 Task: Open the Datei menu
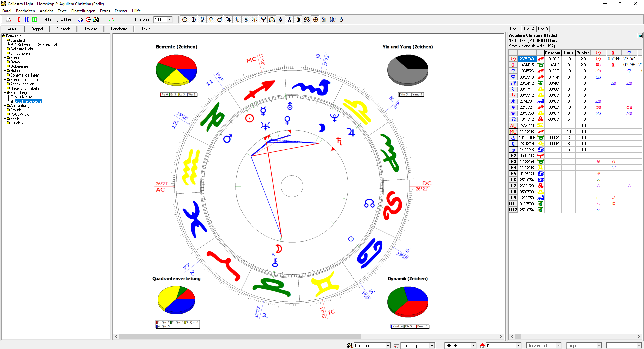7,11
